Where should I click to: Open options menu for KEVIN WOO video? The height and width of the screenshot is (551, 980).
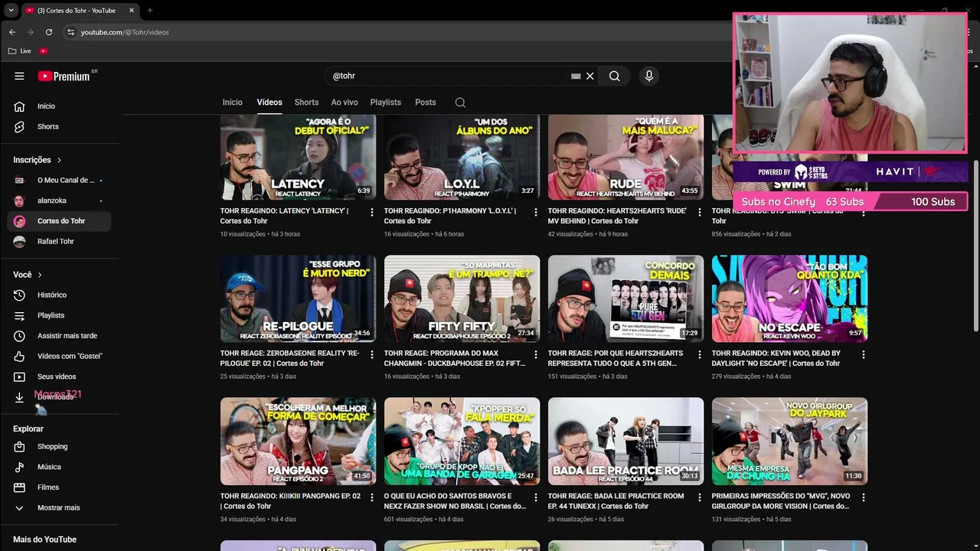click(x=863, y=355)
